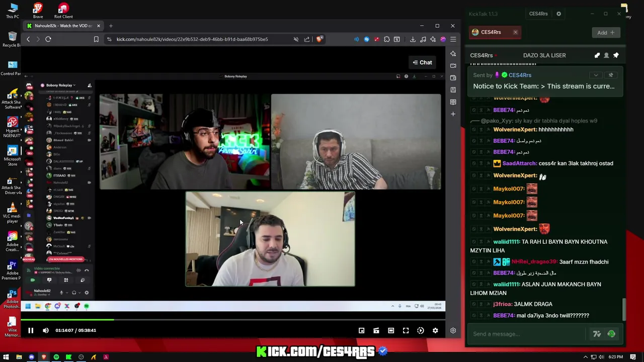
Task: Add item to Brave sidebar plus icon
Action: (x=453, y=114)
